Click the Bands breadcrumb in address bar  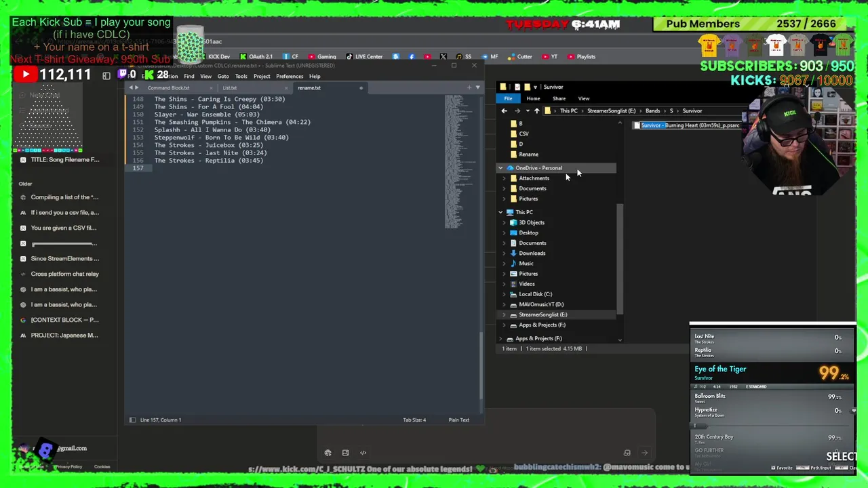652,111
